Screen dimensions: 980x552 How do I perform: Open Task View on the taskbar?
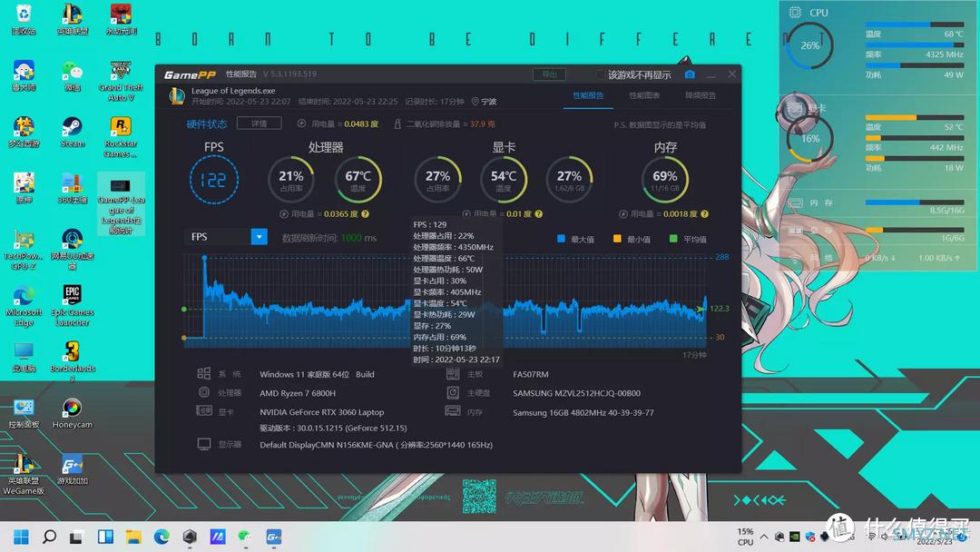(76, 537)
